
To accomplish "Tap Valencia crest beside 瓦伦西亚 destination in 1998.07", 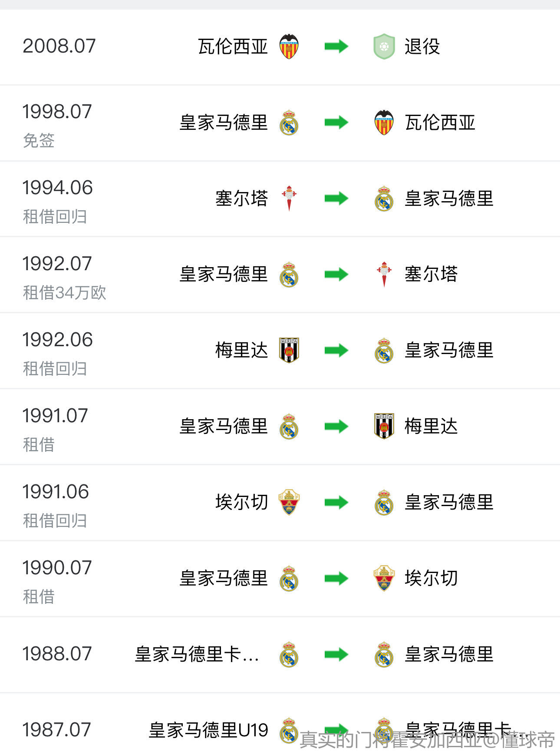I will (384, 123).
